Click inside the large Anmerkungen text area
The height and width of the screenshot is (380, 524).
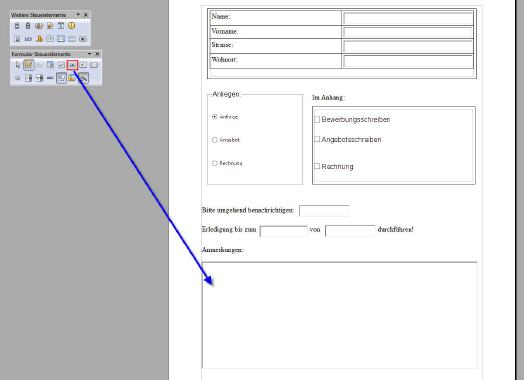point(340,315)
